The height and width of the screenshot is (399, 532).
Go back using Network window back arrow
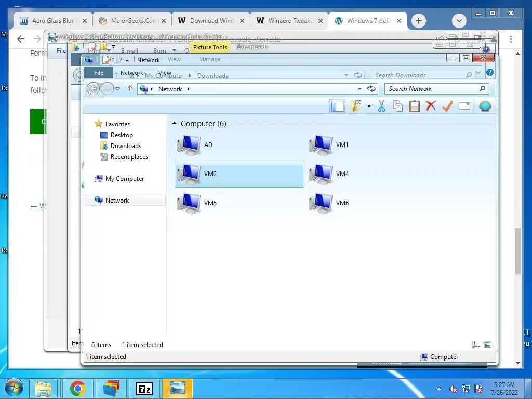(x=93, y=89)
